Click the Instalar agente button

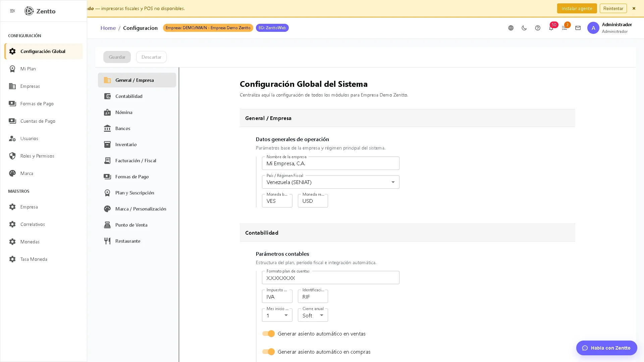577,8
